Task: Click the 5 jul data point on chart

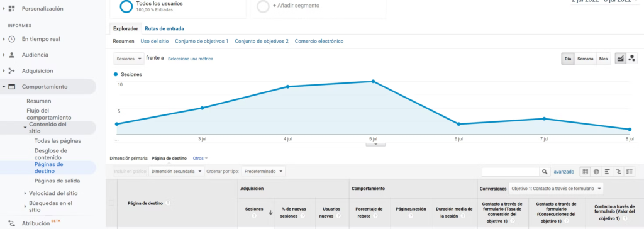Action: pos(373,81)
